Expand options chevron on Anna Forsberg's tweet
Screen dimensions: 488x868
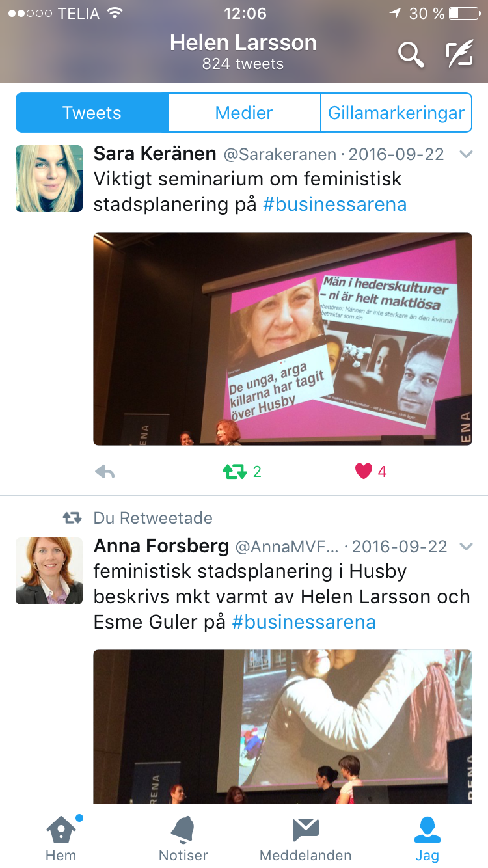tap(466, 547)
